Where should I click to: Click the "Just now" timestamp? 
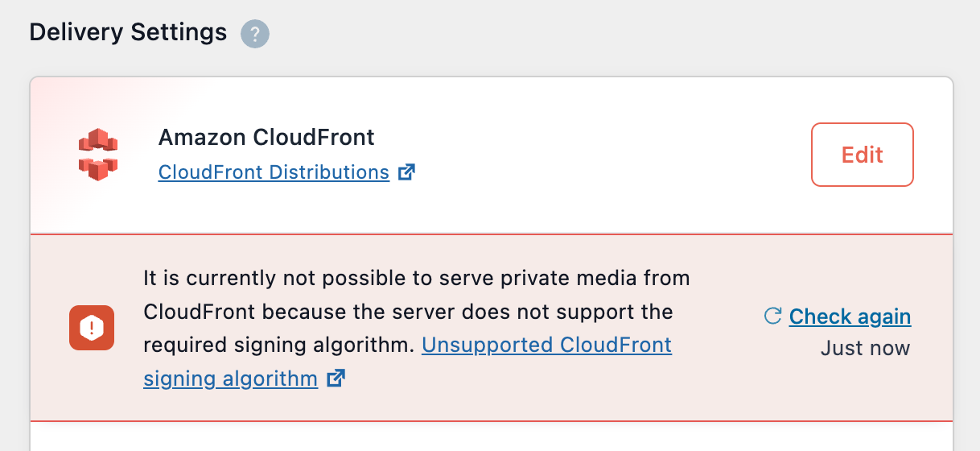865,348
